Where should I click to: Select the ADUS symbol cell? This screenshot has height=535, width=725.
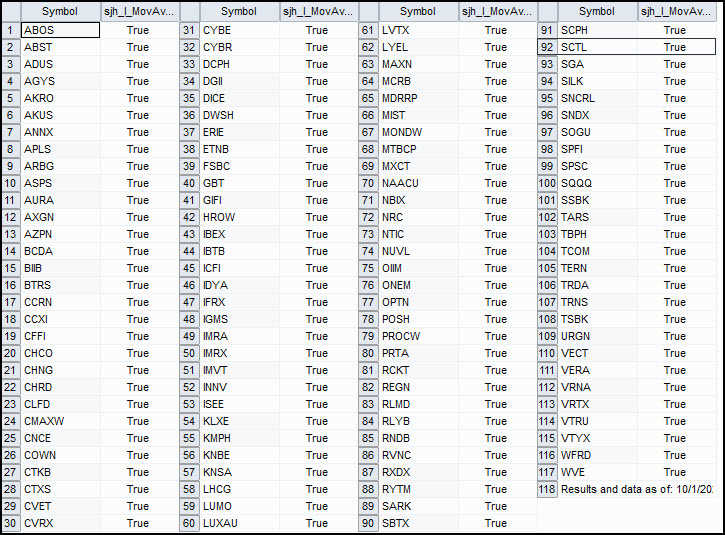[x=60, y=64]
